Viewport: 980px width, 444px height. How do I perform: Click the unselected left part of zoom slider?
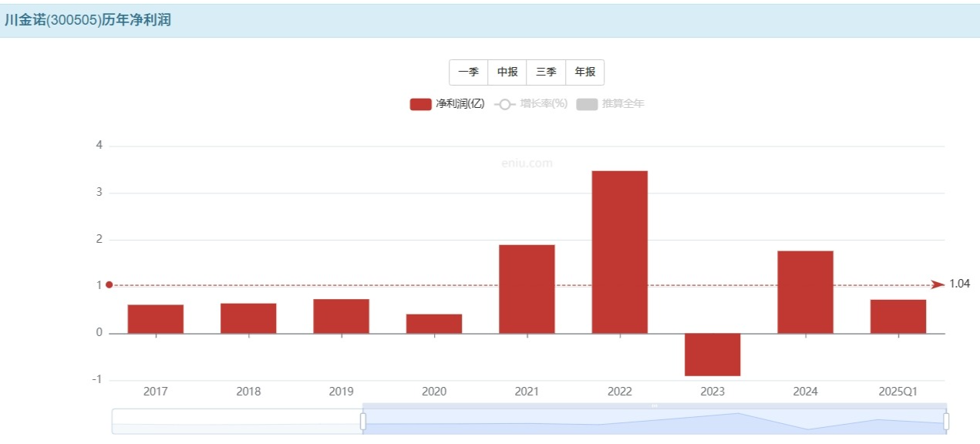point(237,422)
